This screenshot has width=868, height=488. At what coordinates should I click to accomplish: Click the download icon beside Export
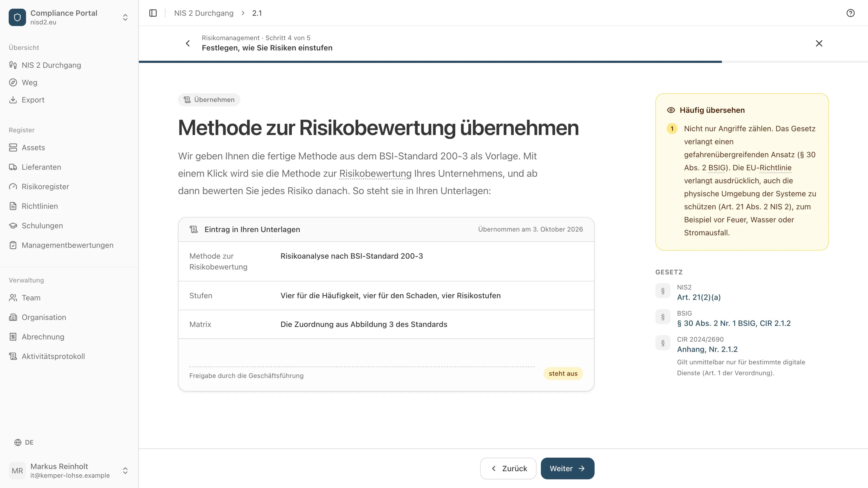pyautogui.click(x=13, y=100)
